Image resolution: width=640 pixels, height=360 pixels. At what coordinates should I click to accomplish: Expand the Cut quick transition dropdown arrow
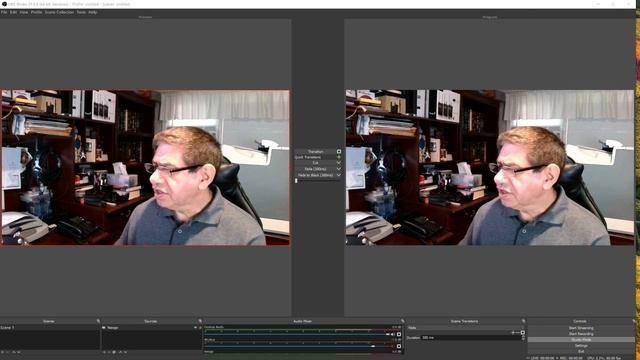pyautogui.click(x=339, y=163)
